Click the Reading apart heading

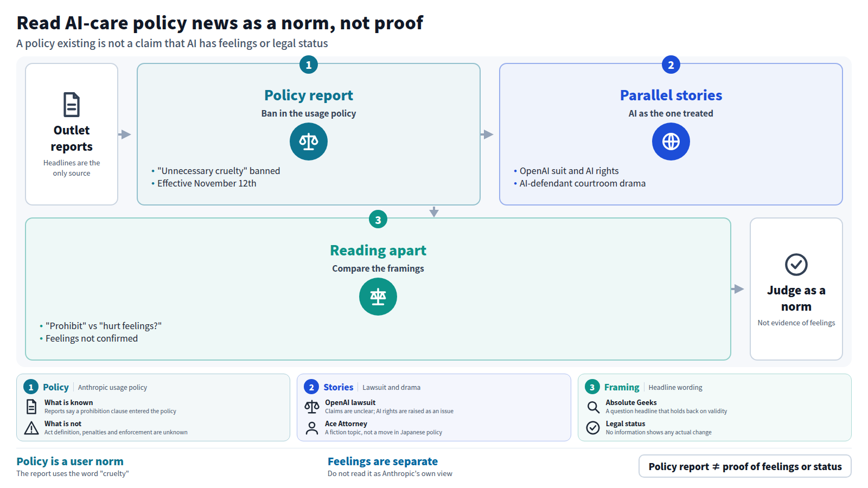[378, 251]
